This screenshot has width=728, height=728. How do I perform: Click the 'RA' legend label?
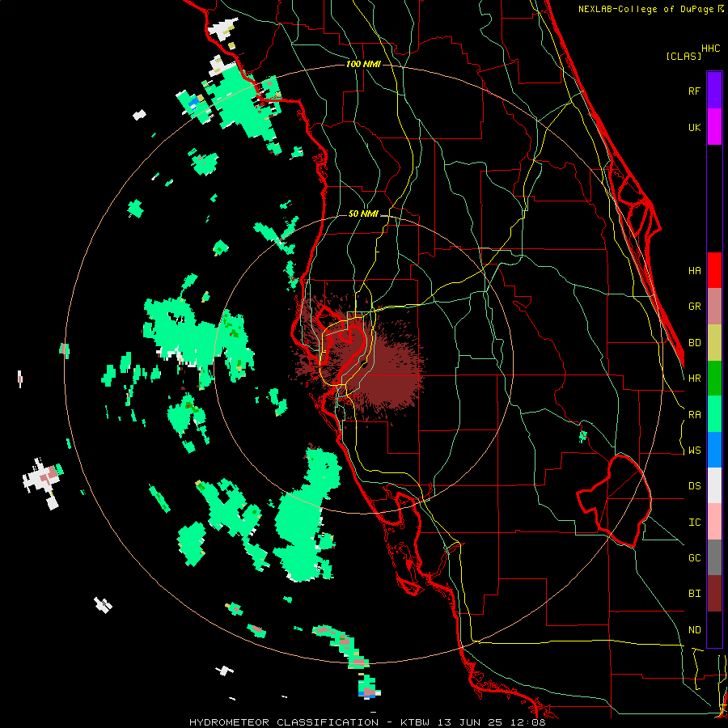[x=695, y=414]
